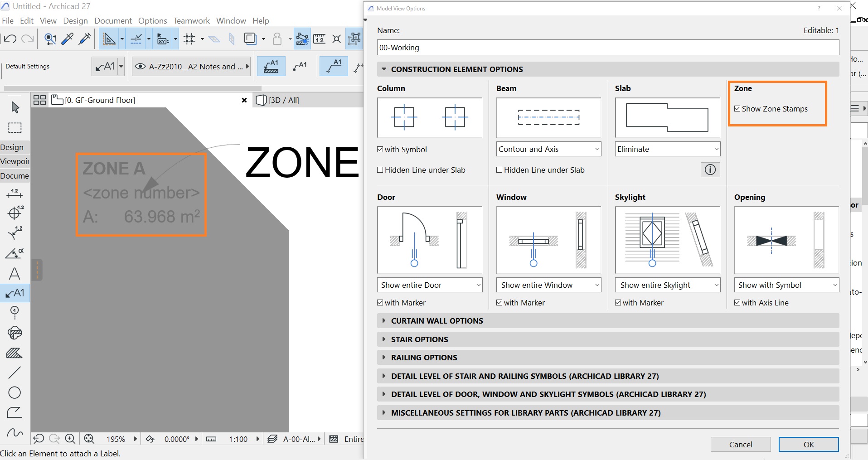Open the File menu
Screen dimensions: 868x460
tap(8, 21)
